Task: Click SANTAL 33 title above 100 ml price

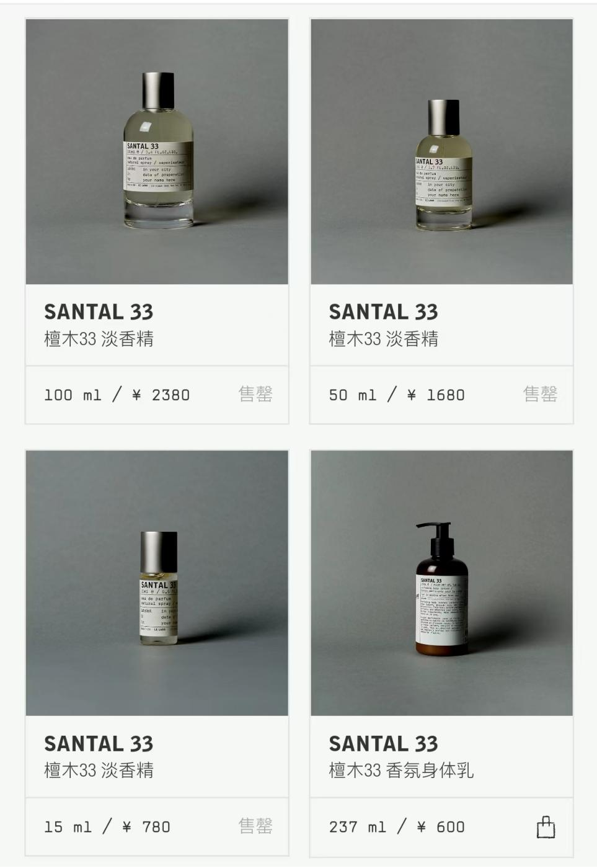Action: (99, 311)
